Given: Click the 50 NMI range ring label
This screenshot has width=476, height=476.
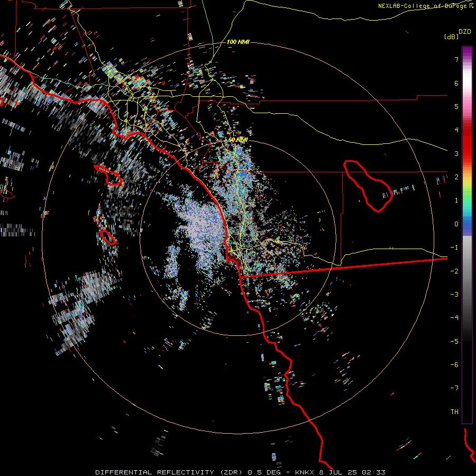Looking at the screenshot, I should (239, 140).
